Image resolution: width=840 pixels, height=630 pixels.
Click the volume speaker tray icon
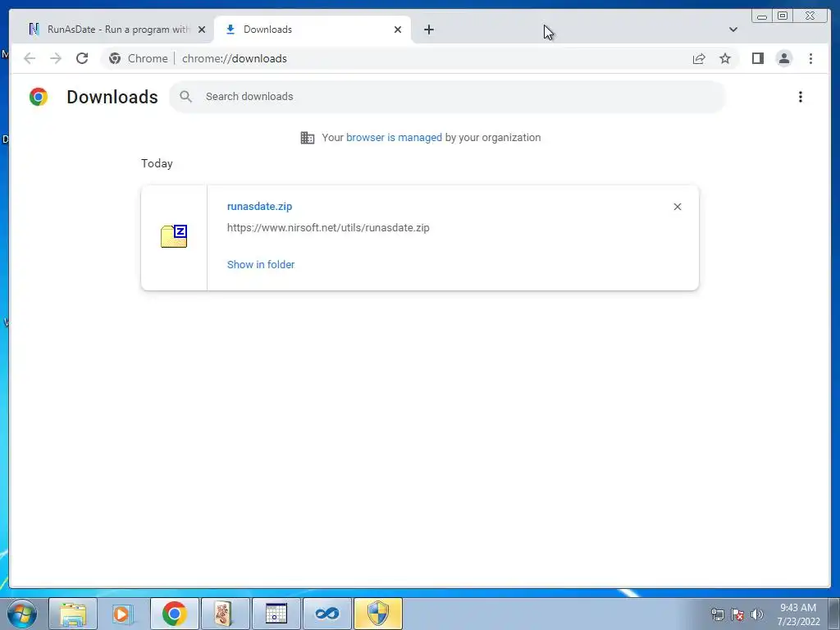point(757,614)
